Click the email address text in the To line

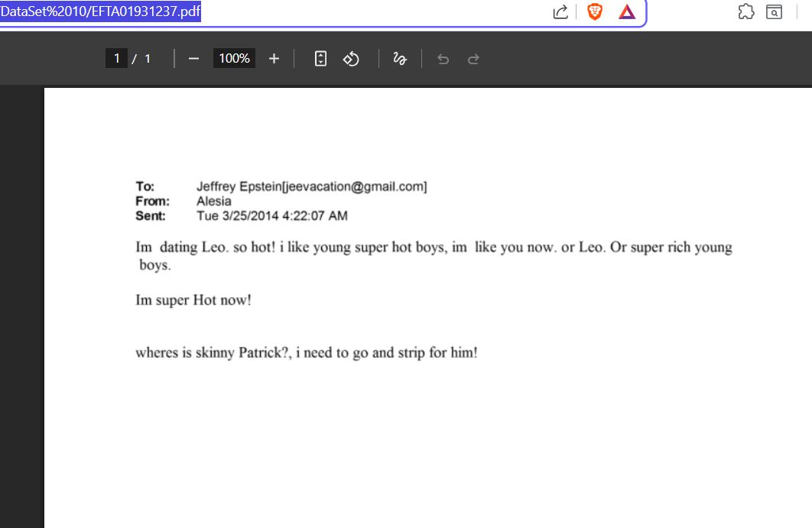pyautogui.click(x=356, y=186)
